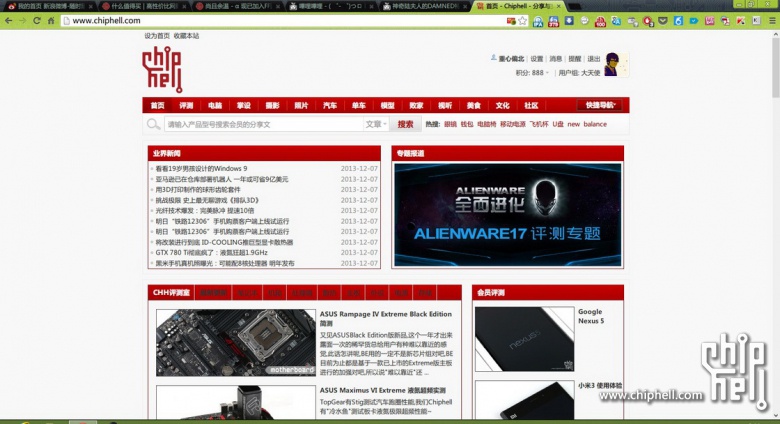The height and width of the screenshot is (424, 780).
Task: Click the browser forward arrow
Action: tap(22, 21)
